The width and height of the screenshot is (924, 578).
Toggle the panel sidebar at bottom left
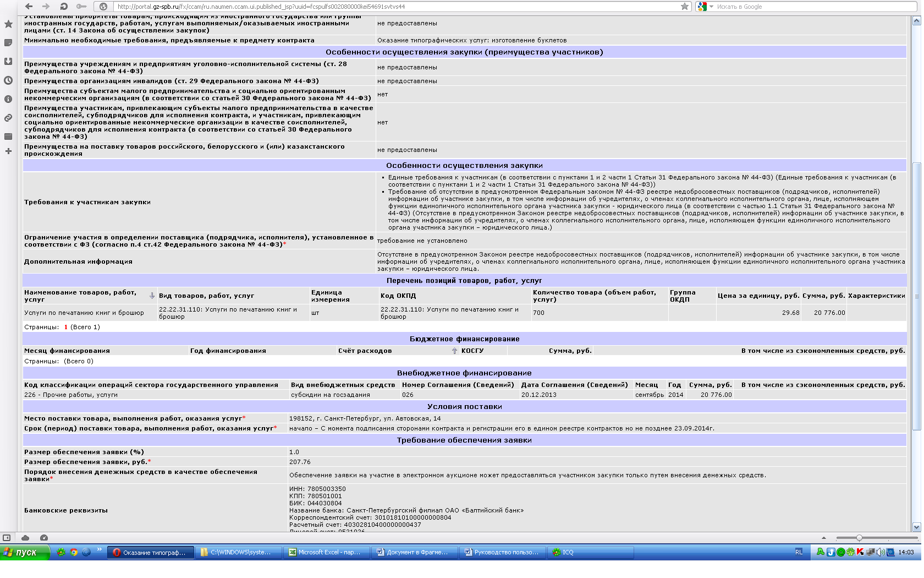point(7,538)
